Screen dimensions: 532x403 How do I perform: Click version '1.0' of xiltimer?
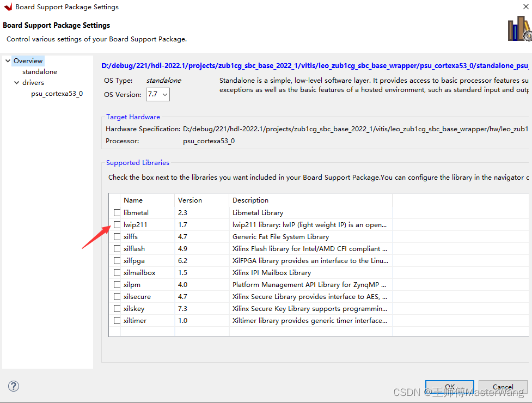click(x=182, y=321)
